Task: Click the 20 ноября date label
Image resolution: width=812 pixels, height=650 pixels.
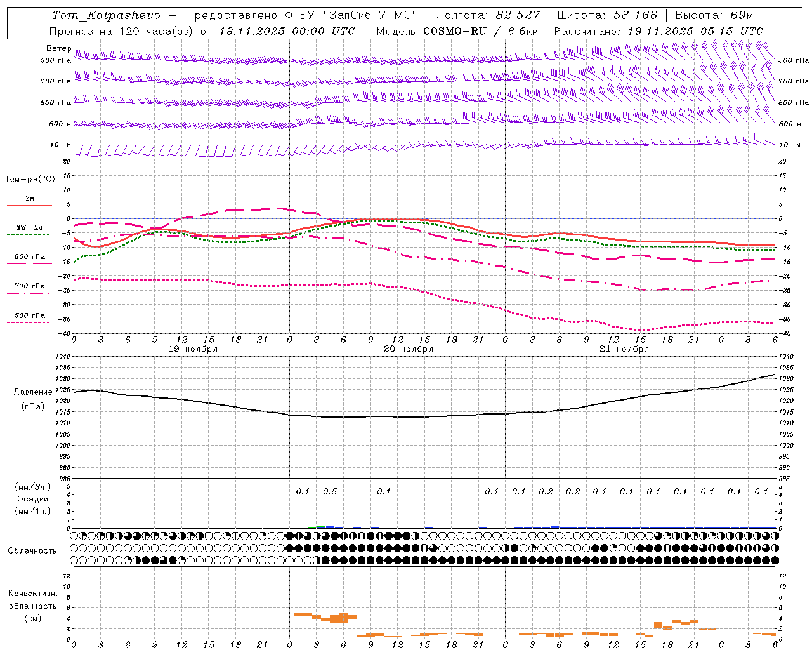Action: 409,349
